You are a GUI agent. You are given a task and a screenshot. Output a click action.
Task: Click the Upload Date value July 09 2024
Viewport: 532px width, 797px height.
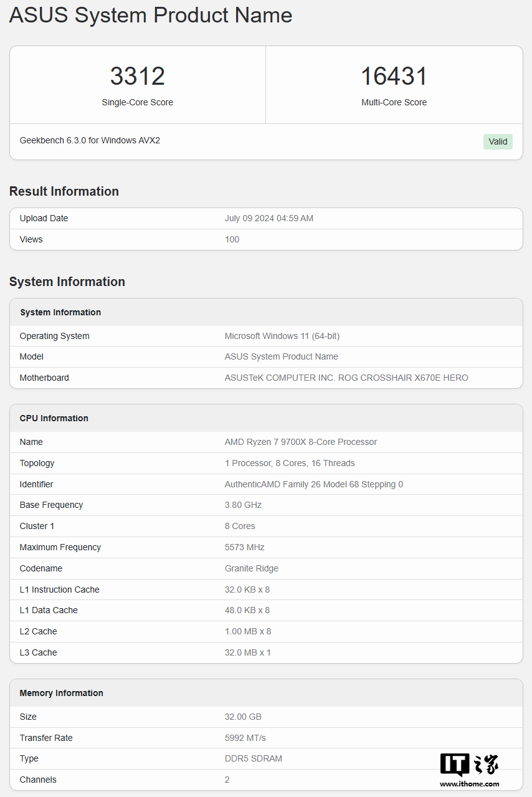tap(268, 219)
